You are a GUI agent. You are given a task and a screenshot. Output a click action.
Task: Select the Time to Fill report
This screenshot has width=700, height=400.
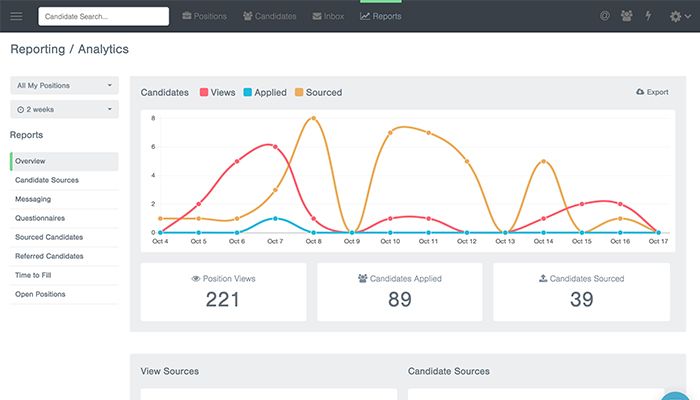pos(33,275)
